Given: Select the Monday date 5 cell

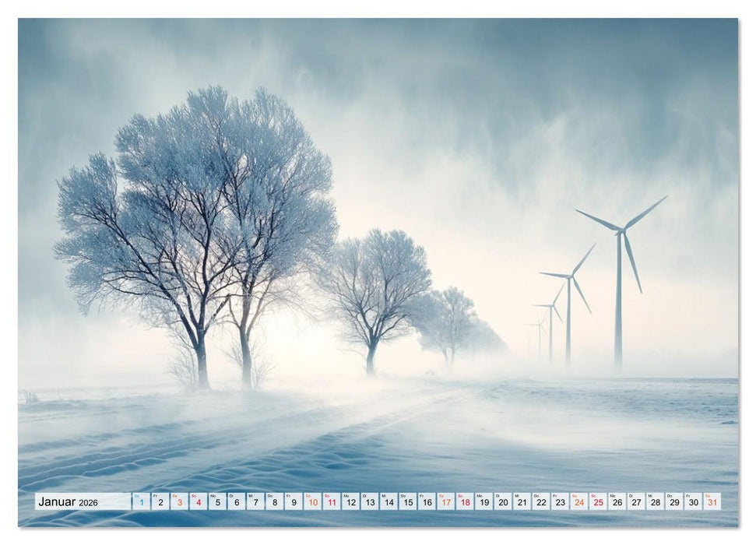Looking at the screenshot, I should 216,504.
